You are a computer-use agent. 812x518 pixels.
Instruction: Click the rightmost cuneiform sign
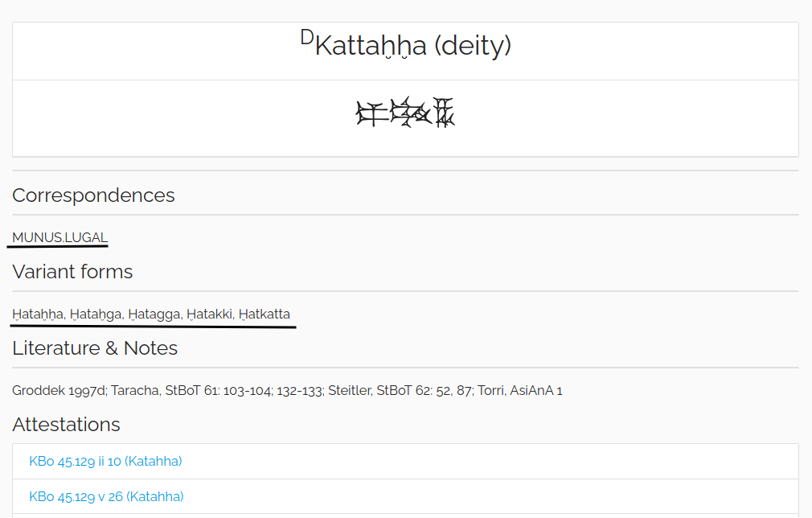[x=445, y=113]
